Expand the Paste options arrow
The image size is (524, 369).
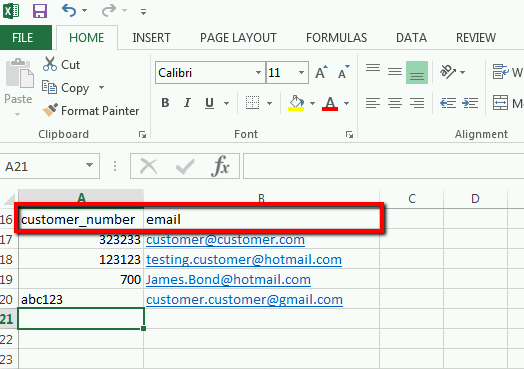coord(17,114)
